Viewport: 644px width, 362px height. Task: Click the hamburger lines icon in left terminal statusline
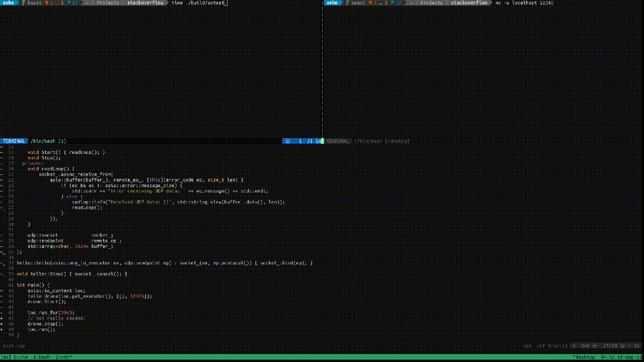click(x=288, y=141)
